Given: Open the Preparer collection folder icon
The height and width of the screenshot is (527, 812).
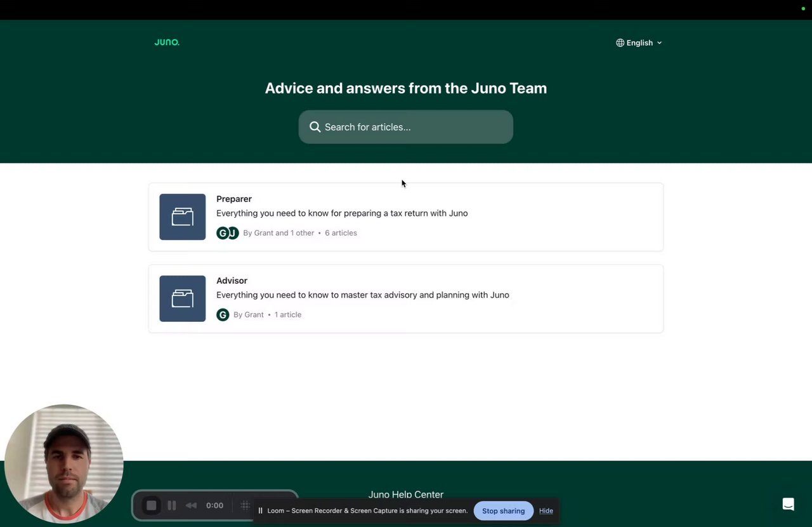Looking at the screenshot, I should pyautogui.click(x=183, y=217).
